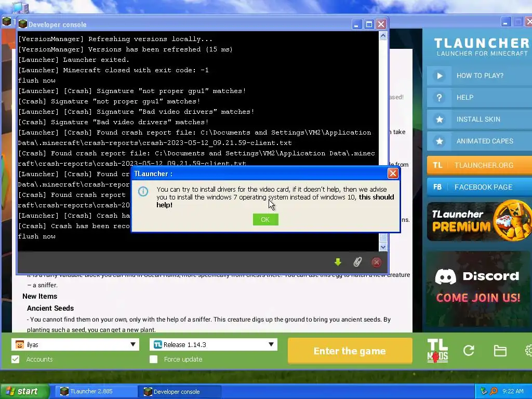This screenshot has width=532, height=399.
Task: Minimize the TLauncher main window
Action: click(506, 22)
